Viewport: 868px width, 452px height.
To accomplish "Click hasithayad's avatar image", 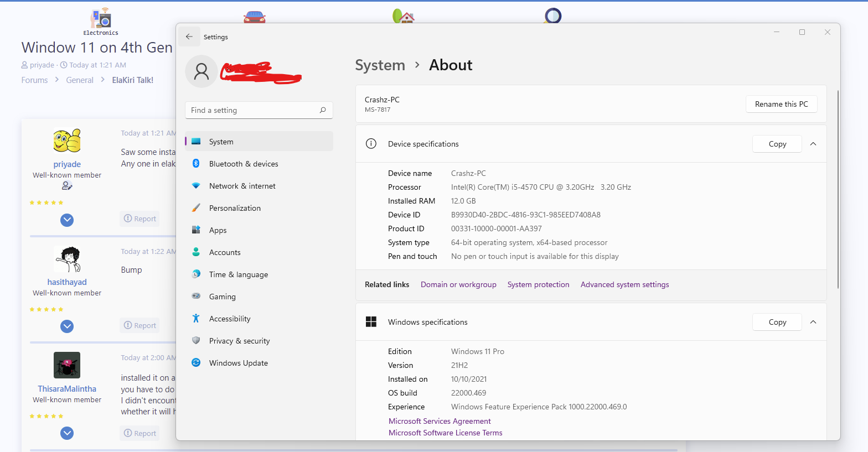I will tap(67, 259).
